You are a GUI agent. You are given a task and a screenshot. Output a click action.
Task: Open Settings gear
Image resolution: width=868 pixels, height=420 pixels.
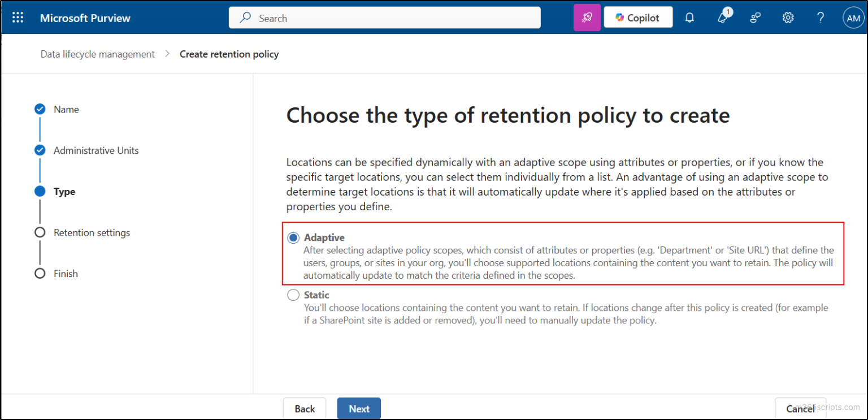tap(788, 18)
